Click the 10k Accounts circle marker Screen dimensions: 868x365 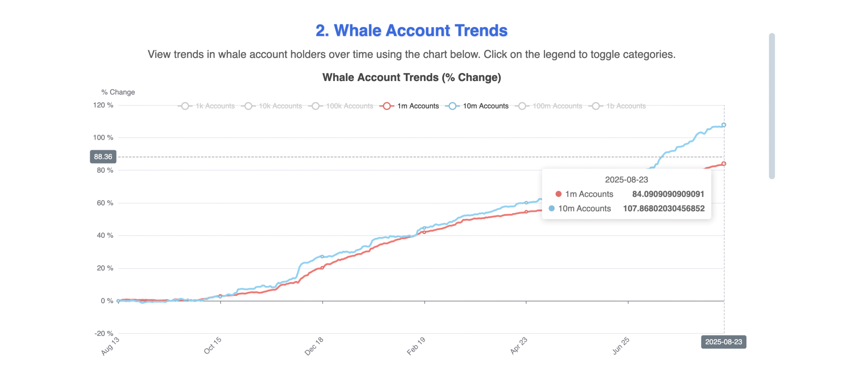tap(249, 106)
